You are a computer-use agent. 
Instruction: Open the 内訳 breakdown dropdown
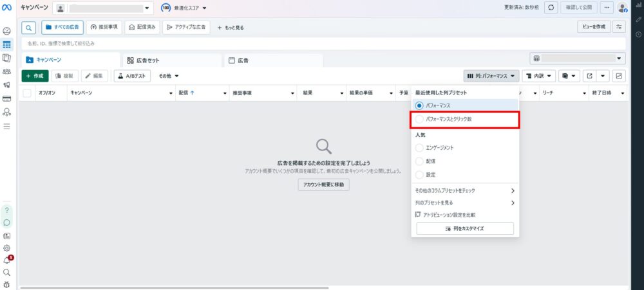(x=538, y=76)
